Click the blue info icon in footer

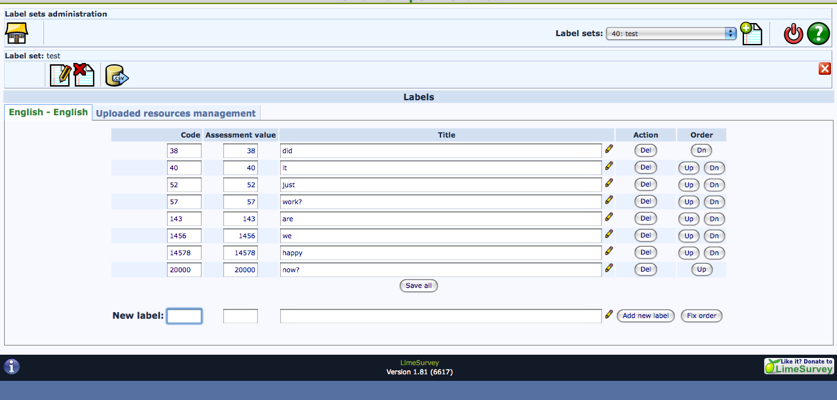pos(12,367)
